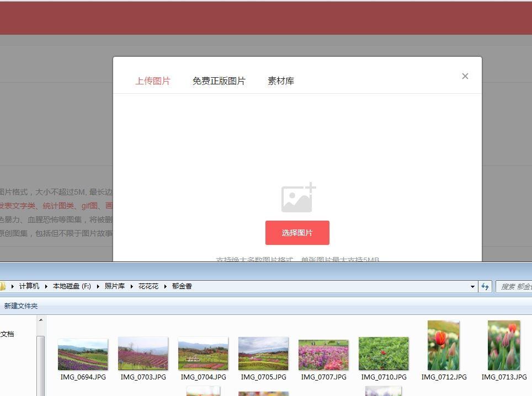Open the address bar history dropdown
This screenshot has width=532, height=396.
(472, 286)
